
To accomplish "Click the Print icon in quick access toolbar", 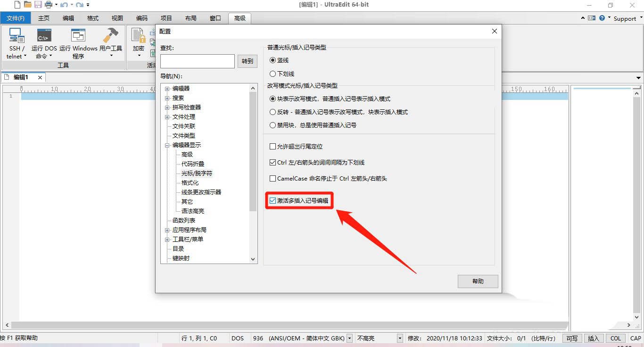I will 48,5.
